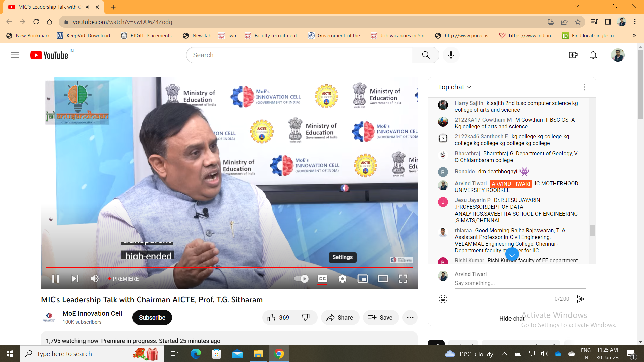Open KeepVid Download bookmark
The width and height of the screenshot is (644, 362).
click(x=86, y=36)
